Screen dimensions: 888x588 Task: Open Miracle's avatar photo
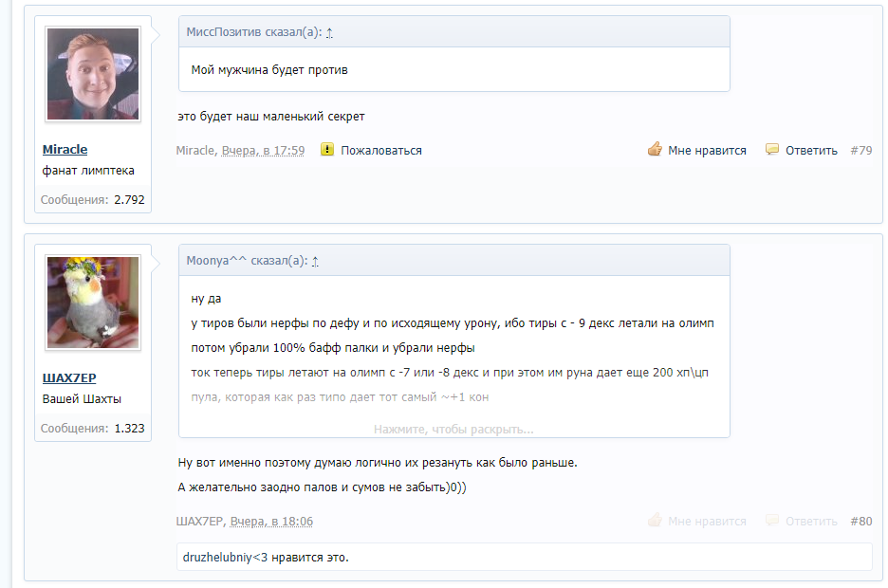pyautogui.click(x=93, y=74)
